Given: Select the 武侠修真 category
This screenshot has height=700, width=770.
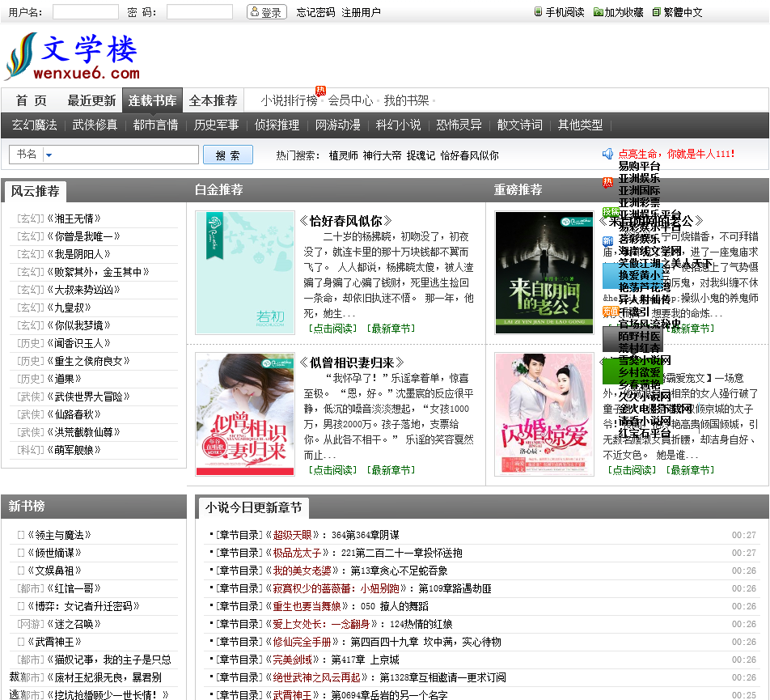Looking at the screenshot, I should (95, 125).
